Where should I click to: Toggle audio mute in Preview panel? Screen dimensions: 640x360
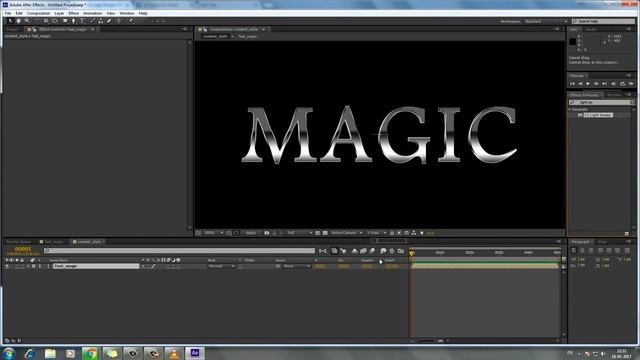tap(613, 84)
